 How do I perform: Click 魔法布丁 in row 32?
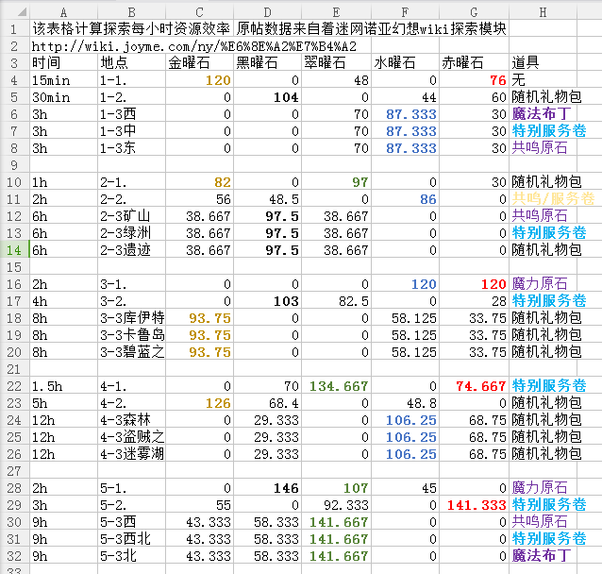541,556
